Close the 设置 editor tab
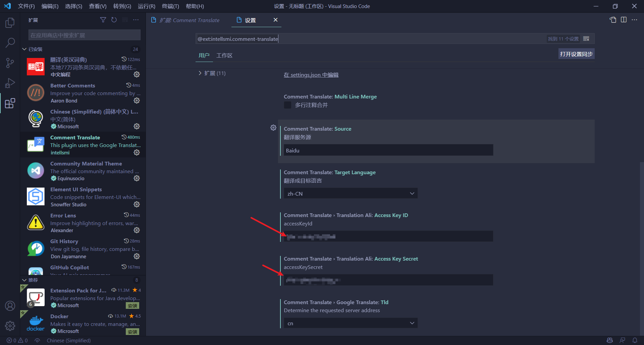The width and height of the screenshot is (644, 345). tap(275, 20)
